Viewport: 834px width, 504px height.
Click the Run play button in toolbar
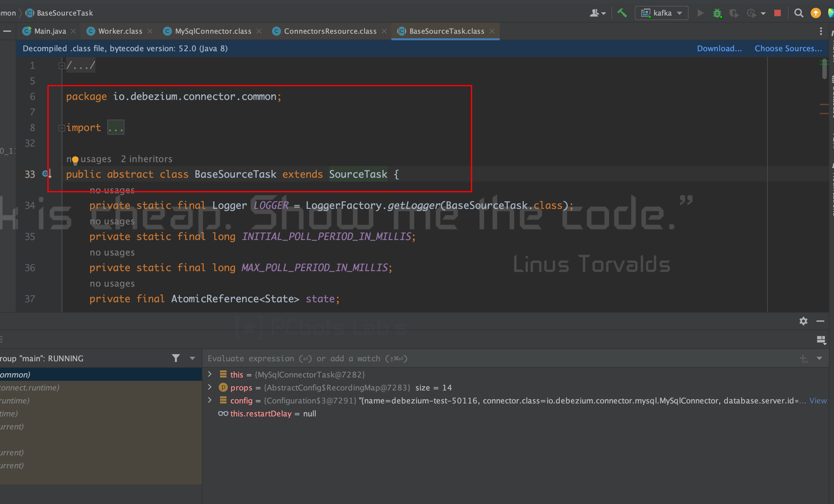click(700, 13)
